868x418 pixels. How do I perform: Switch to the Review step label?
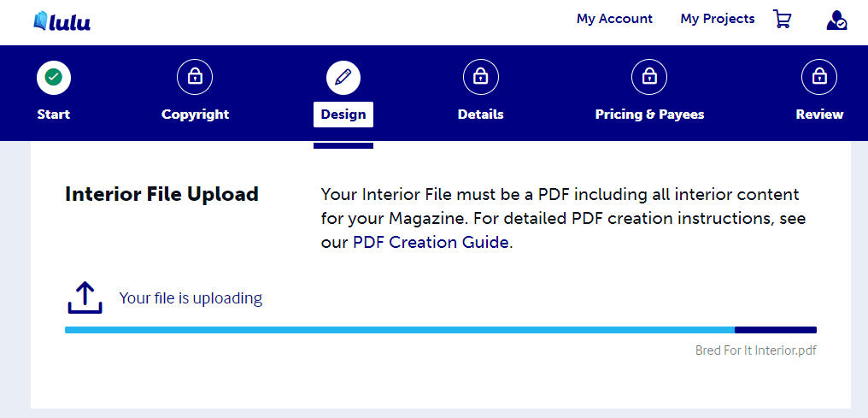pos(819,115)
